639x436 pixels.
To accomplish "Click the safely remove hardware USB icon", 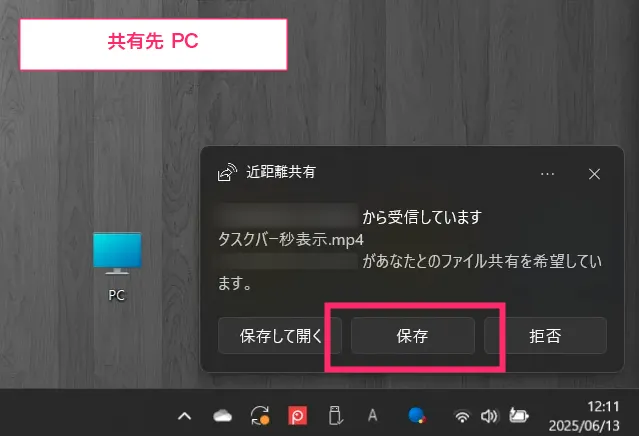I will pos(335,416).
